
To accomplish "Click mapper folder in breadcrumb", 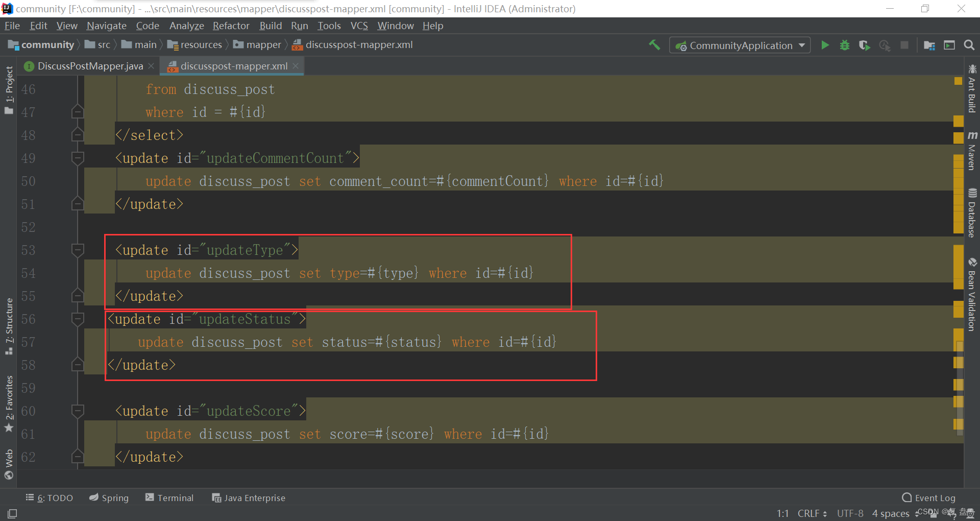I will tap(258, 45).
